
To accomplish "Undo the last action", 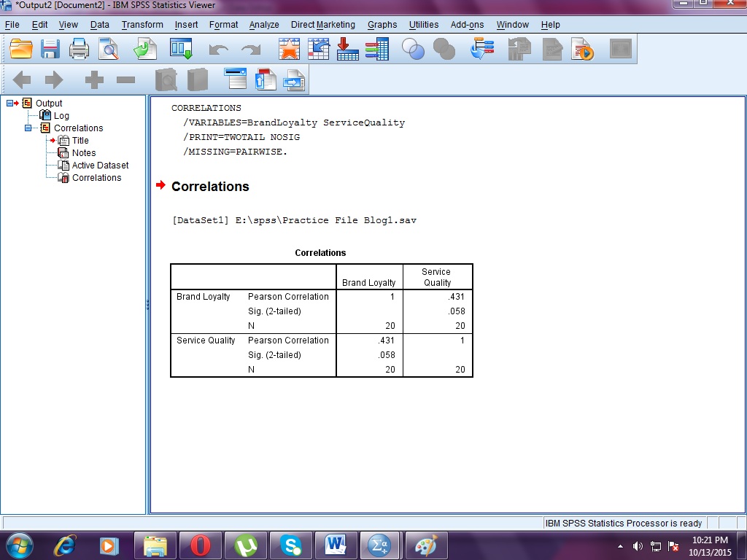I will click(x=217, y=50).
